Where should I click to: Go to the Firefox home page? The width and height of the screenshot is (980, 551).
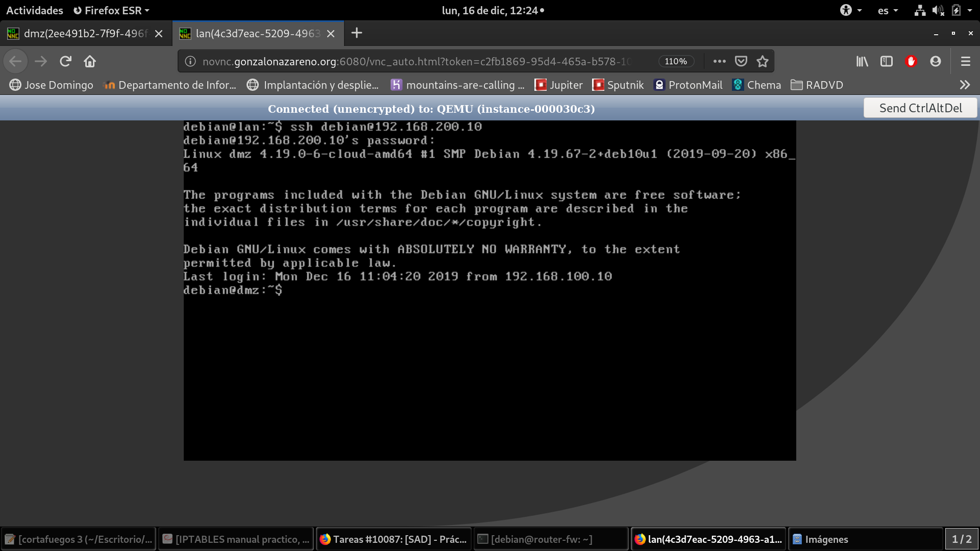90,61
